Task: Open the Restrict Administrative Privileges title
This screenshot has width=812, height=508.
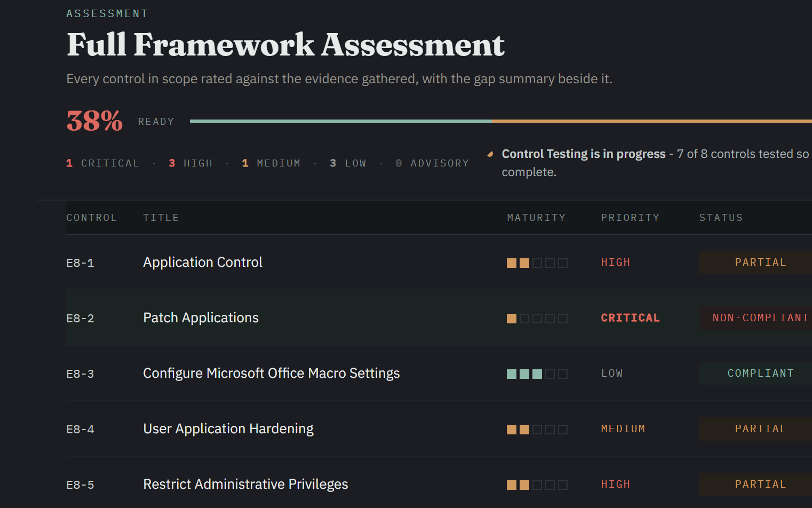Action: 245,485
